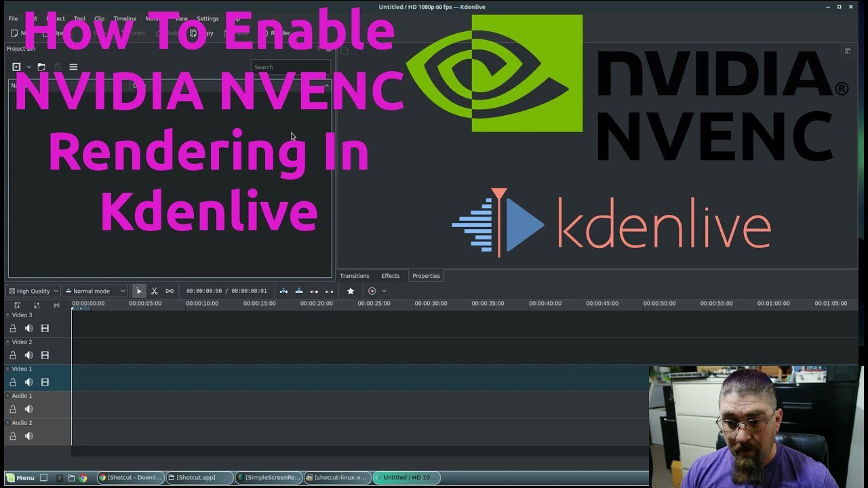868x488 pixels.
Task: Switch to the Properties tab
Action: click(426, 276)
